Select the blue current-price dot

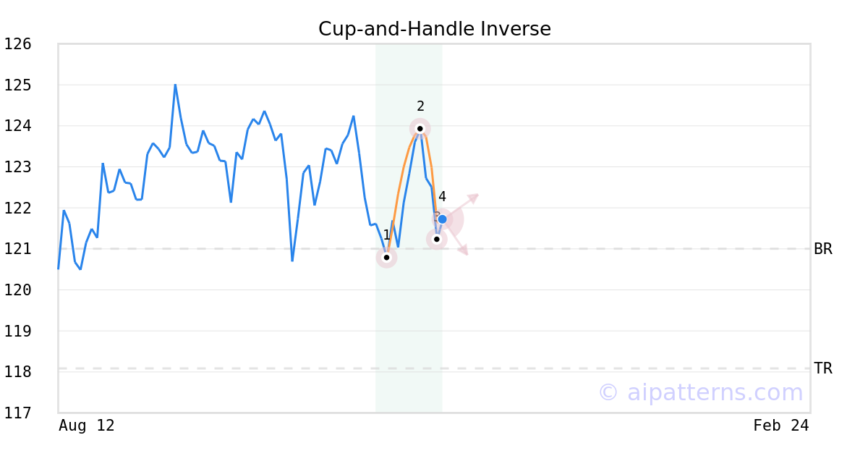[x=442, y=219]
